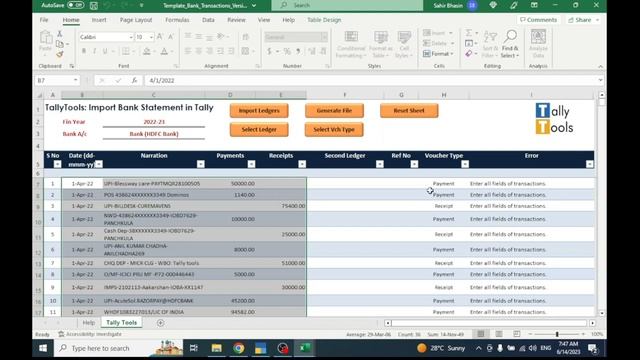Click the Windows Start button
Viewport: 640px width, 360px height.
pyautogui.click(x=43, y=348)
